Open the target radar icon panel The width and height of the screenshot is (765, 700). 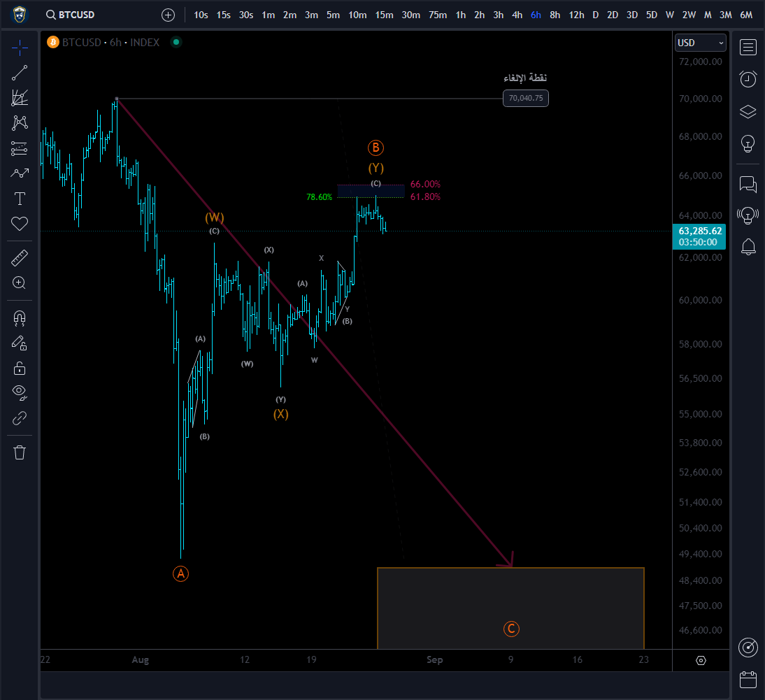coord(748,648)
